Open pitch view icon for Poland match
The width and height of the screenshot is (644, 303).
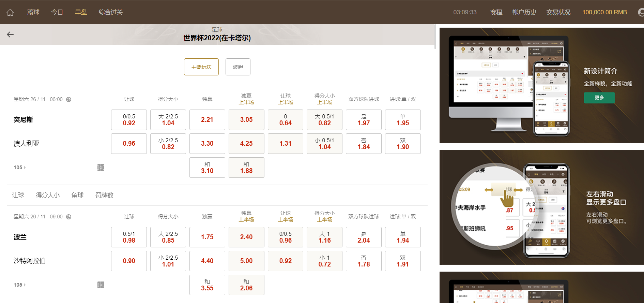pos(101,285)
